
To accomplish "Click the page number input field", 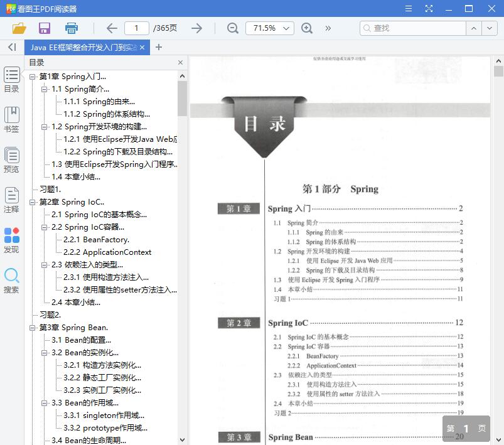I will 137,28.
